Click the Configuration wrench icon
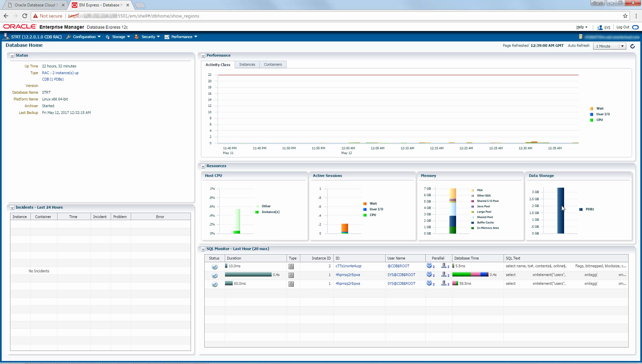The height and width of the screenshot is (364, 642). tap(69, 37)
